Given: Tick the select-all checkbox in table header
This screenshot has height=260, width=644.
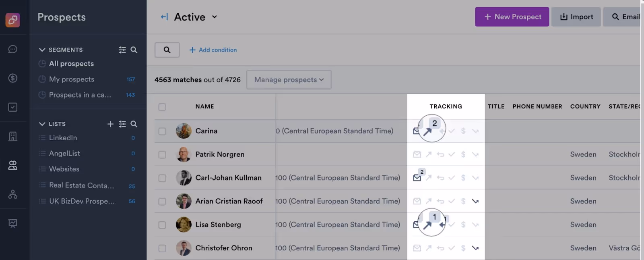Looking at the screenshot, I should tap(162, 107).
